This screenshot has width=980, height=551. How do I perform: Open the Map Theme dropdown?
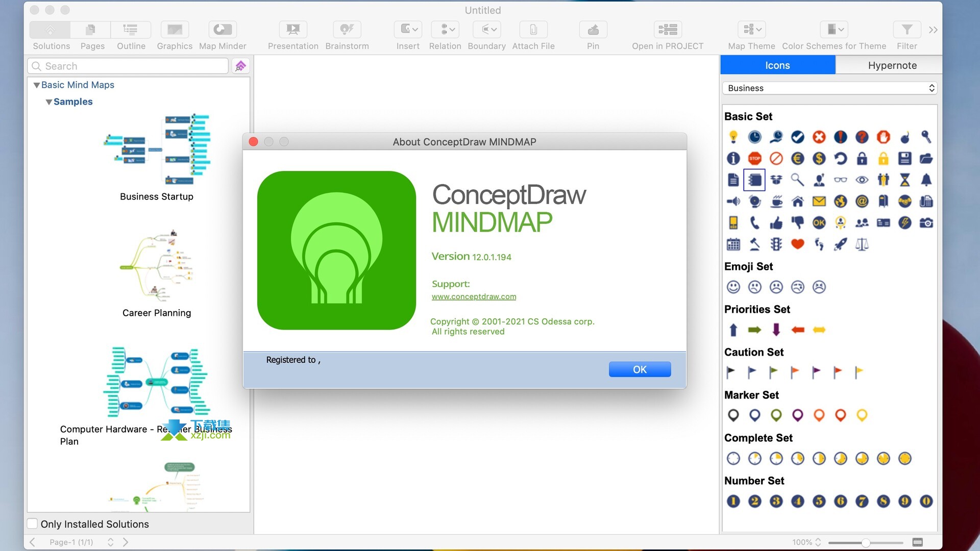751,30
